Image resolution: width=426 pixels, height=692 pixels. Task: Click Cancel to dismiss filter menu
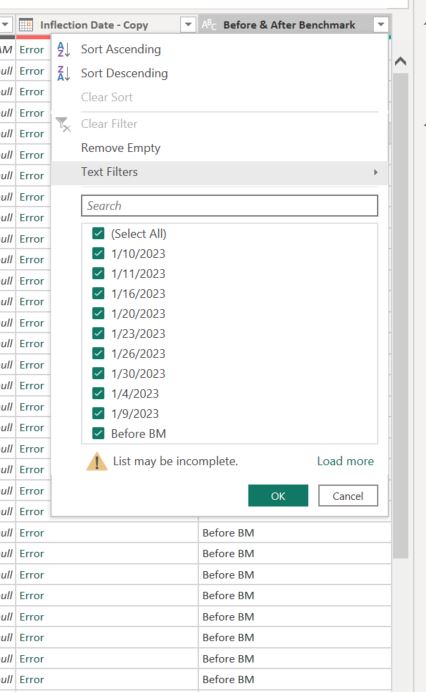(x=348, y=496)
